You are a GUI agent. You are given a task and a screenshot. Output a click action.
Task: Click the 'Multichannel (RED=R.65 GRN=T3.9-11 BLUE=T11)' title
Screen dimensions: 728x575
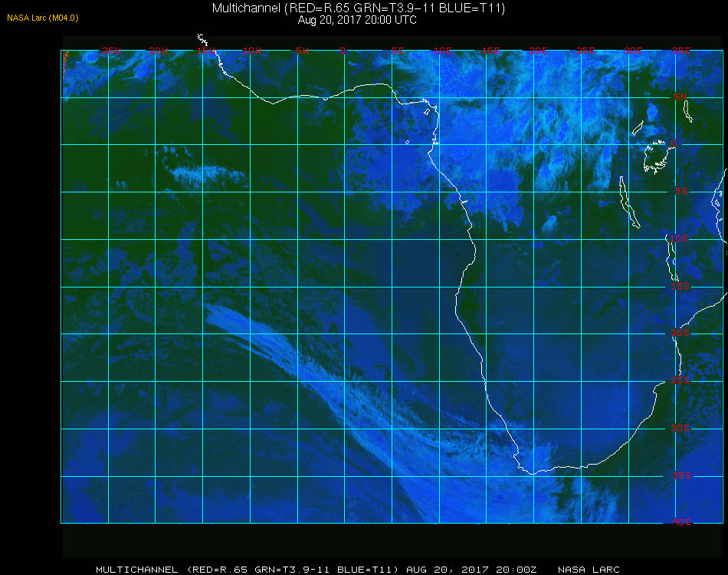coord(359,8)
